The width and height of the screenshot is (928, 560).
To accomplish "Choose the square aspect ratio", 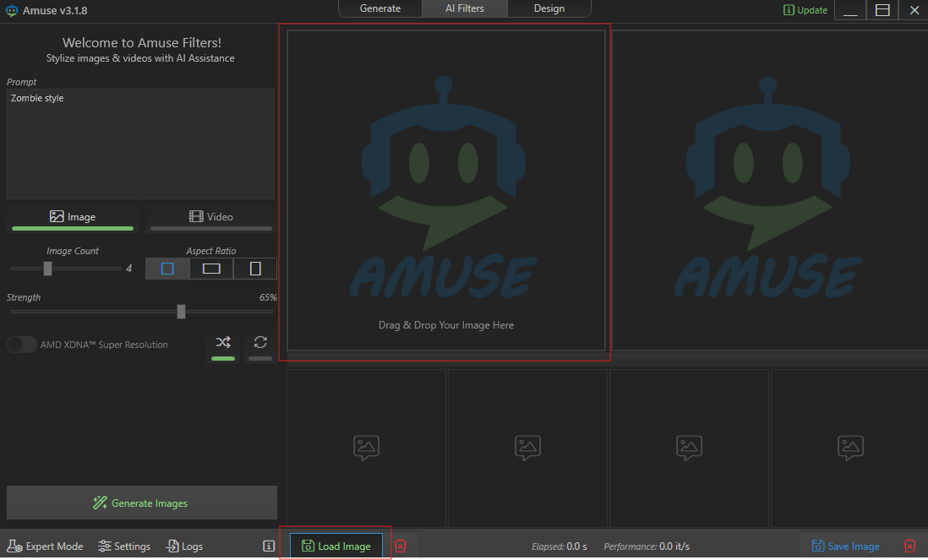I will (x=167, y=269).
